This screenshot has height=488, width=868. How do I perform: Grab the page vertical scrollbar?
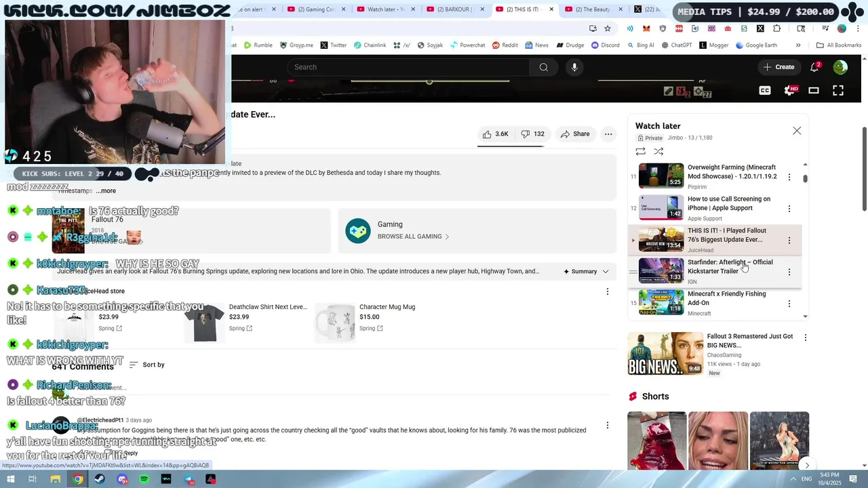click(x=864, y=169)
